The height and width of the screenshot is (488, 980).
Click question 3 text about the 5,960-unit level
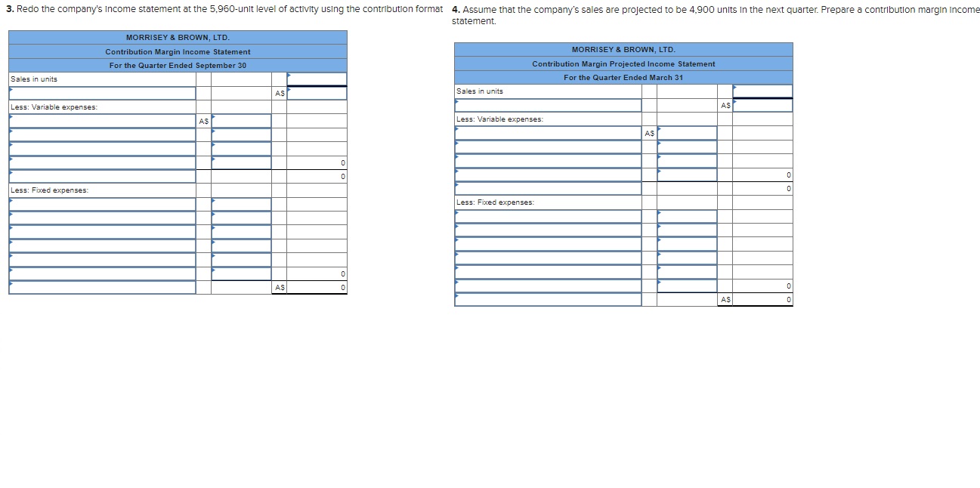coord(224,9)
